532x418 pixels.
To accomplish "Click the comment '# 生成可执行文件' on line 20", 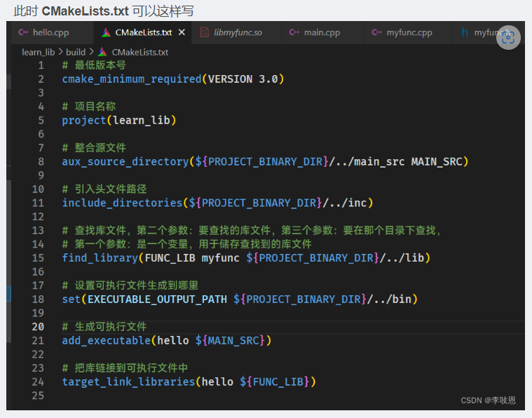I will (104, 327).
